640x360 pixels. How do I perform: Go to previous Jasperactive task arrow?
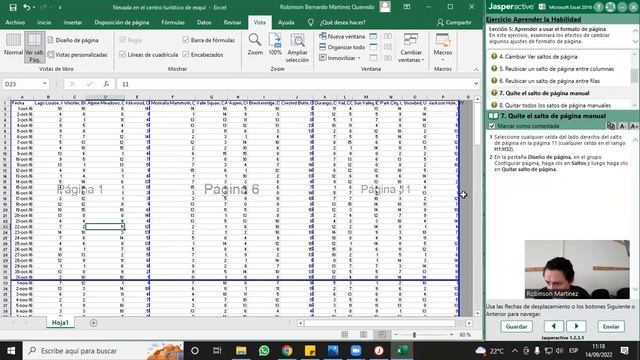(x=554, y=326)
